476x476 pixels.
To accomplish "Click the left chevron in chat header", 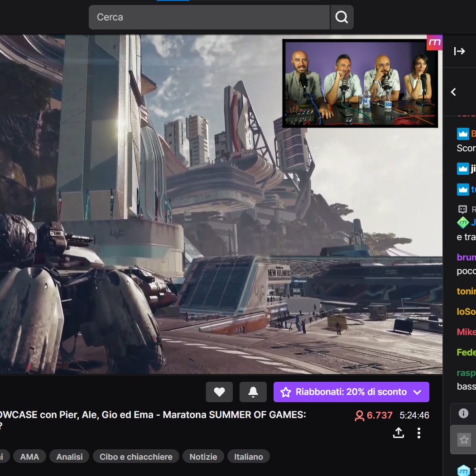I will 453,92.
